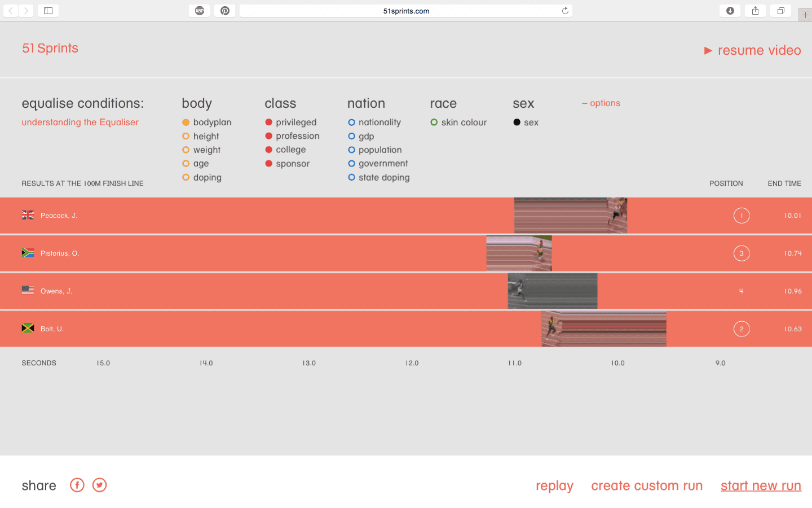The width and height of the screenshot is (812, 508).
Task: Open understanding the Equaliser link
Action: coord(80,122)
